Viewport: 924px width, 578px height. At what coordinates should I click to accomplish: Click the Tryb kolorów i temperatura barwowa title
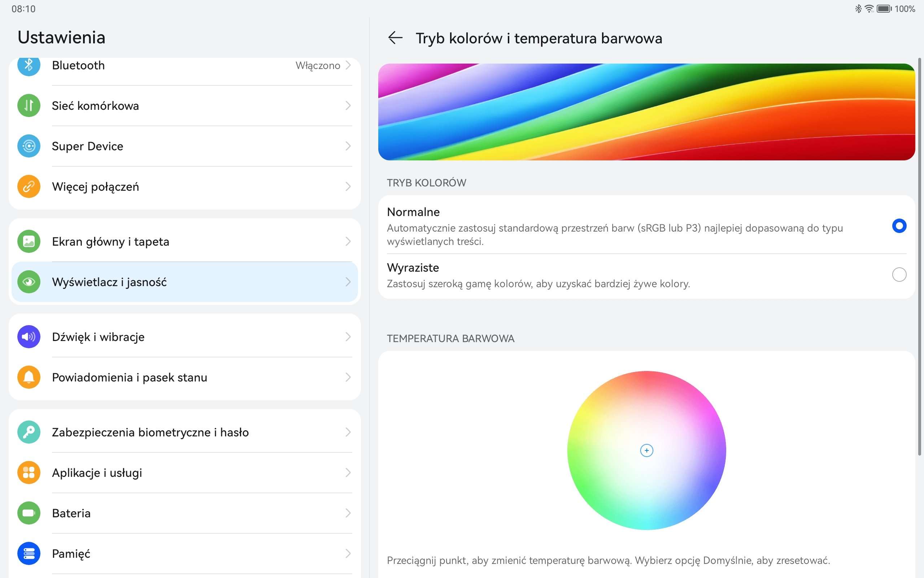[539, 38]
